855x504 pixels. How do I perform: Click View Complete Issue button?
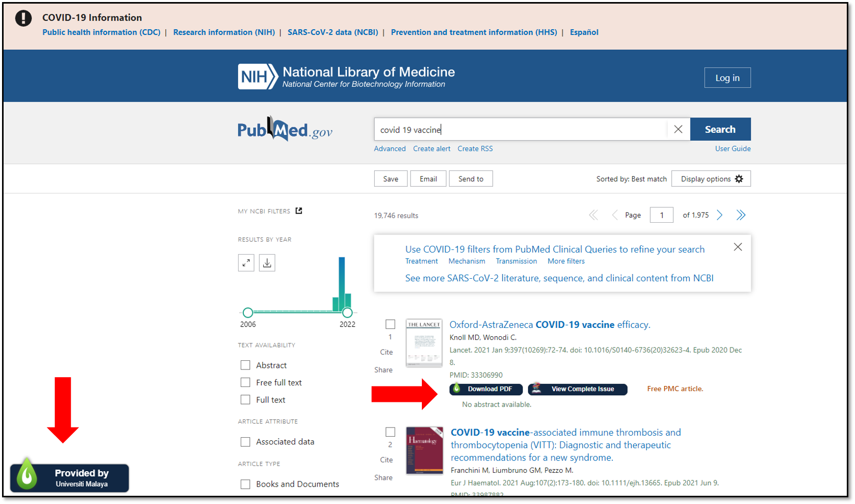click(x=577, y=389)
